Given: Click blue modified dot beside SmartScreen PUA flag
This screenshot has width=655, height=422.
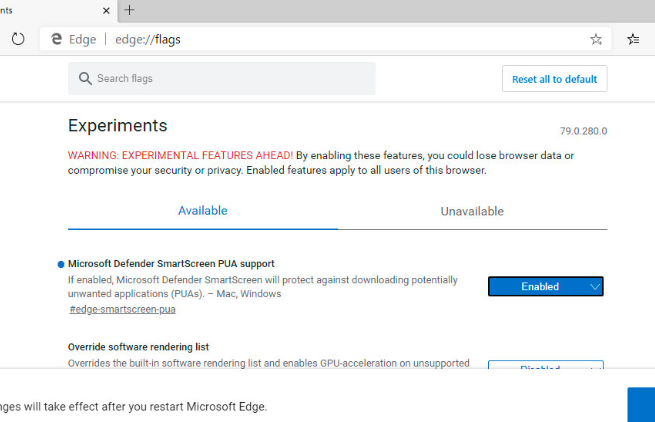Looking at the screenshot, I should coord(61,264).
